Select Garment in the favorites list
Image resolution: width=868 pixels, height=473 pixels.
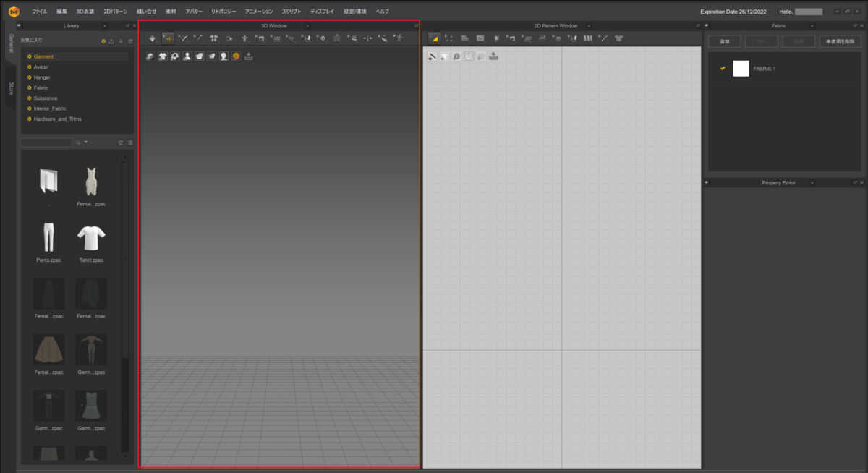pyautogui.click(x=43, y=56)
